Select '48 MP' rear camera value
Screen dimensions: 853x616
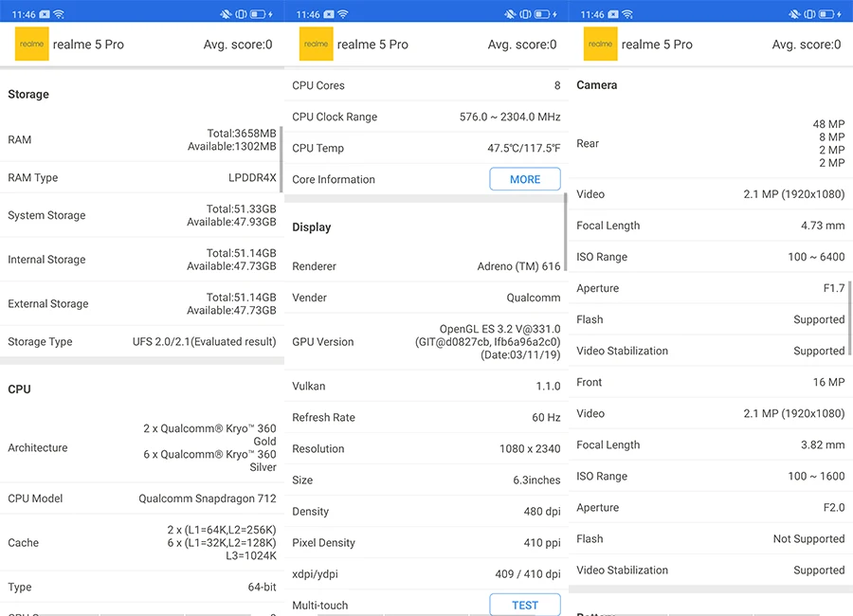tap(828, 124)
